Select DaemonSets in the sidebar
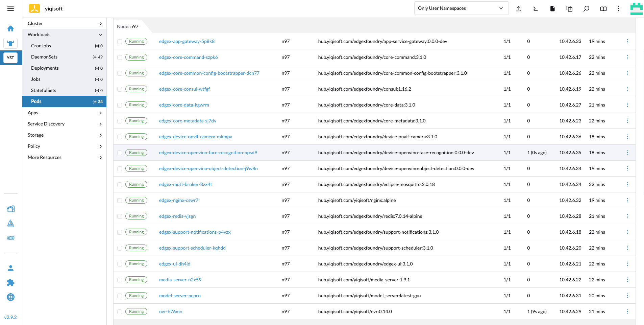This screenshot has width=644, height=325. pos(44,57)
